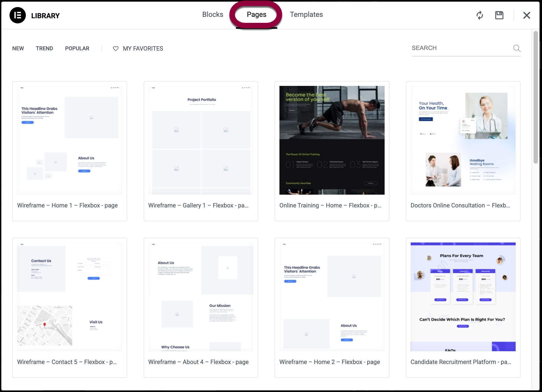Filter pages by NEW

[x=18, y=48]
